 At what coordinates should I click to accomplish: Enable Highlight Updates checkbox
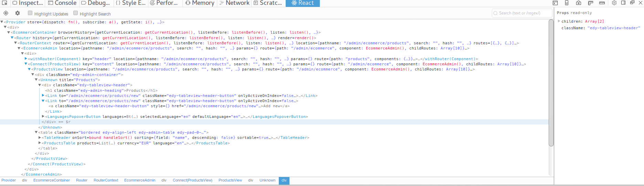click(30, 13)
